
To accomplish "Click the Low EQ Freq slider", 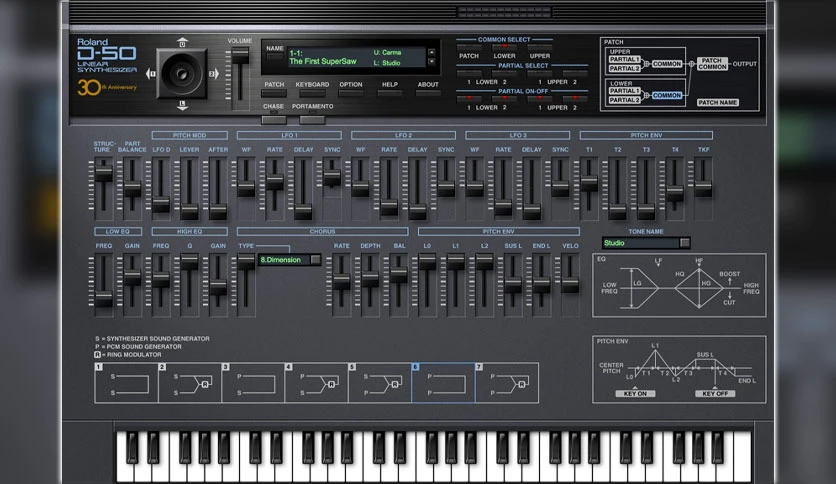I will (x=103, y=299).
